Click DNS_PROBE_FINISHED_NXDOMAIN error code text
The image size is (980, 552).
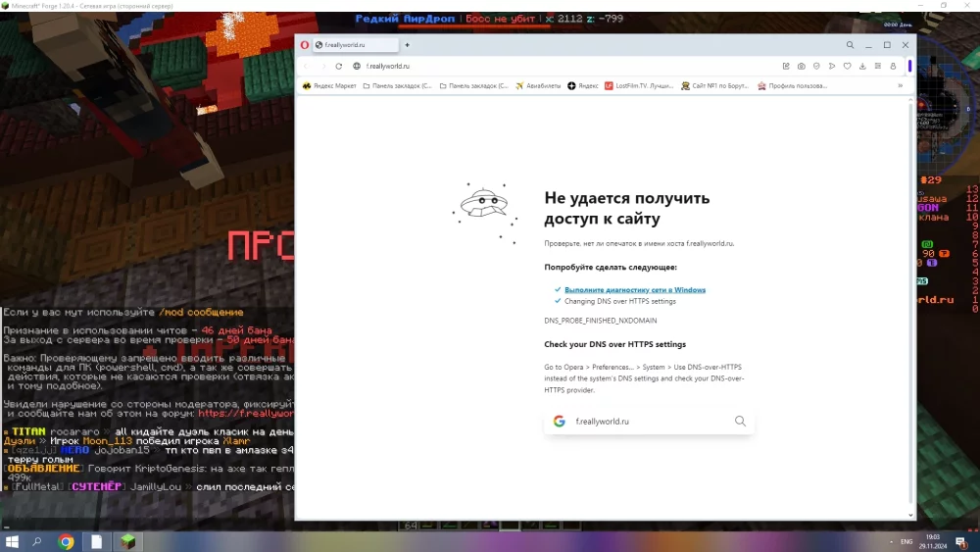[x=601, y=321]
